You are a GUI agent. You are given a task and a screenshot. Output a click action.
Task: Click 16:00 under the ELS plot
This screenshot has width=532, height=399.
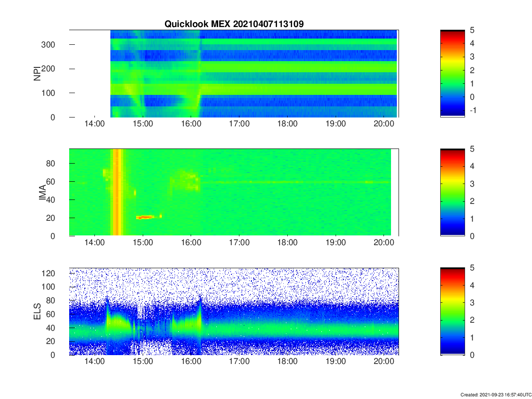(191, 362)
